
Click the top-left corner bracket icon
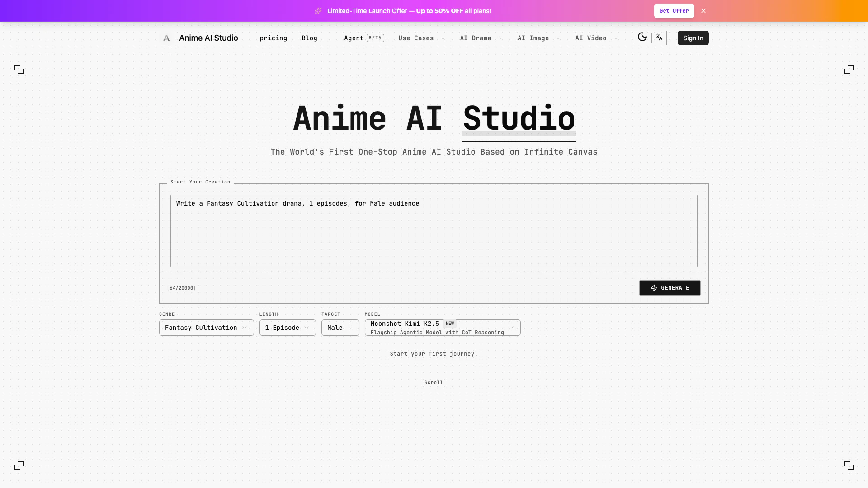(19, 70)
